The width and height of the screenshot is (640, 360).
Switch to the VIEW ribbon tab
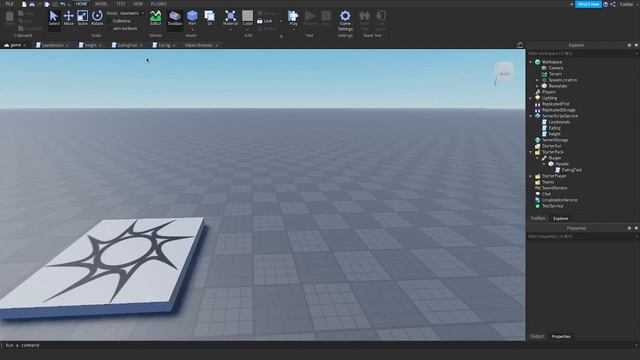[x=138, y=4]
